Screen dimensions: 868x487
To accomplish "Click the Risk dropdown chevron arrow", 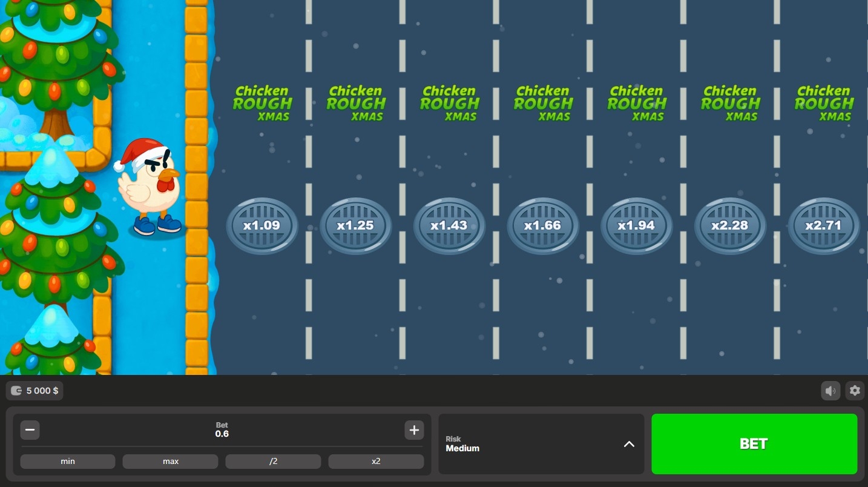I will [629, 444].
